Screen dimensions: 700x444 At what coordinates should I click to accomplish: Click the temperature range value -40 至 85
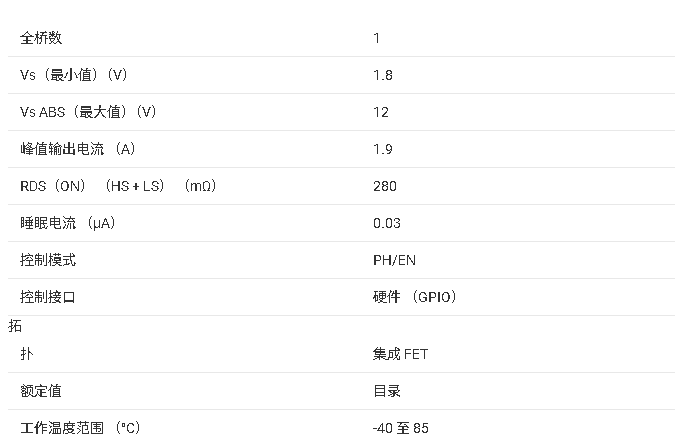(x=400, y=428)
